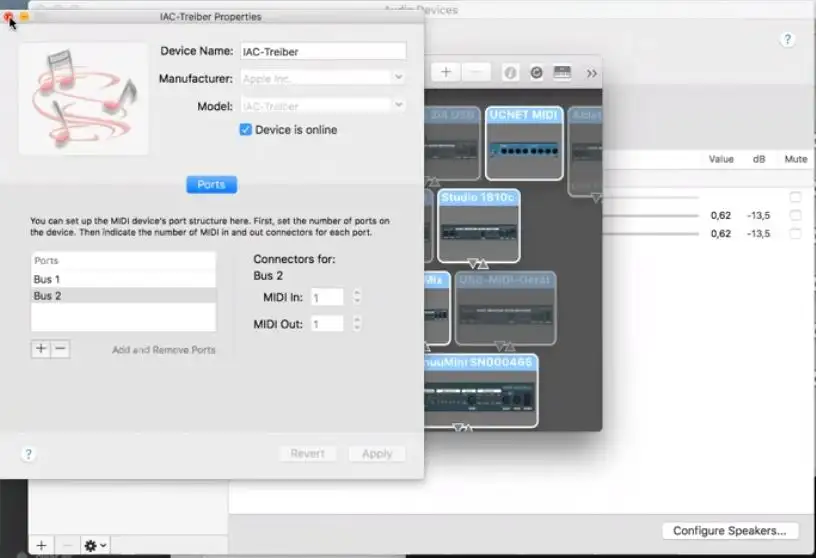Click the Add and Remove Ports label
This screenshot has width=816, height=558.
point(163,350)
